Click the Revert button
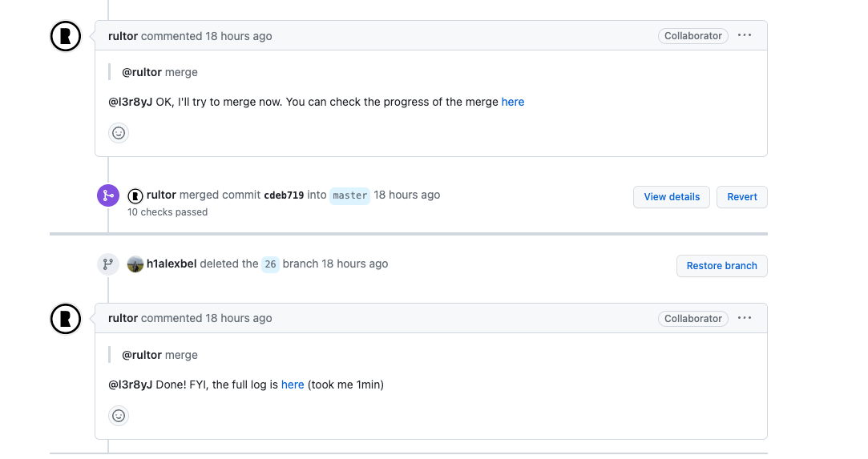 (742, 197)
